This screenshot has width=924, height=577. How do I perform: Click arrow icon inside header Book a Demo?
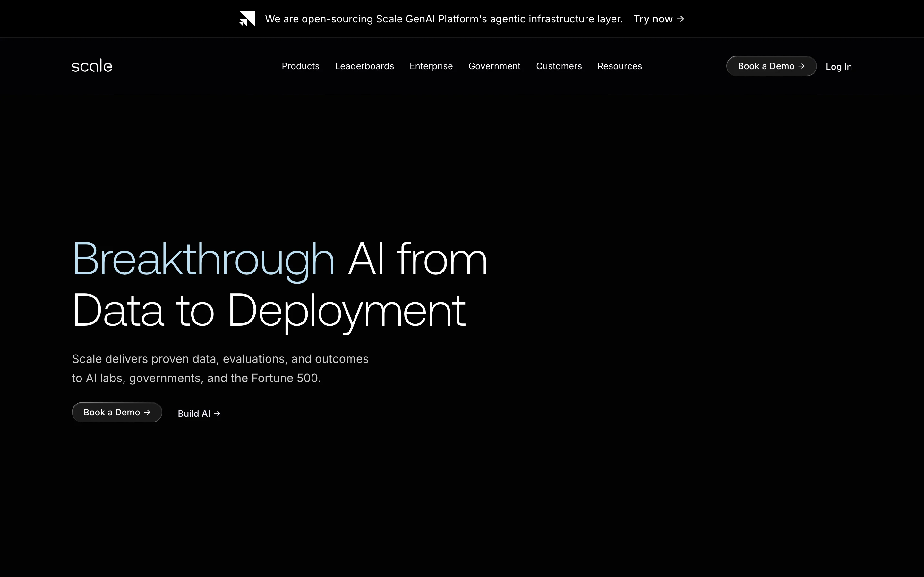(x=801, y=66)
